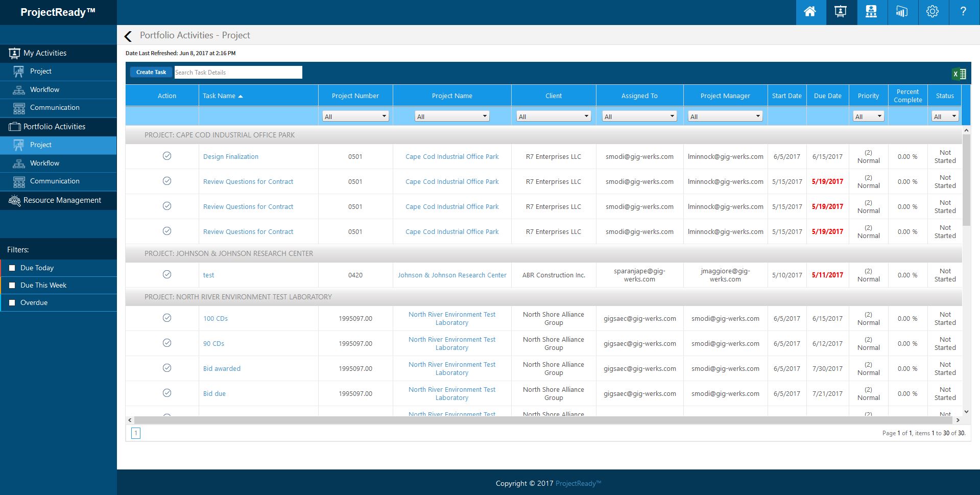Open the Home page icon

810,12
